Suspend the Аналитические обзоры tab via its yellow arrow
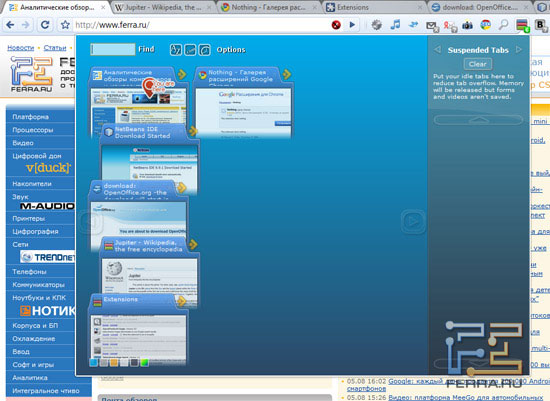 [182, 74]
